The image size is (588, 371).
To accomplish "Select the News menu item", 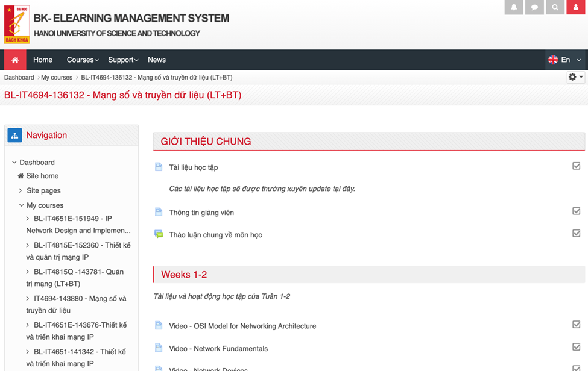I will coord(157,60).
